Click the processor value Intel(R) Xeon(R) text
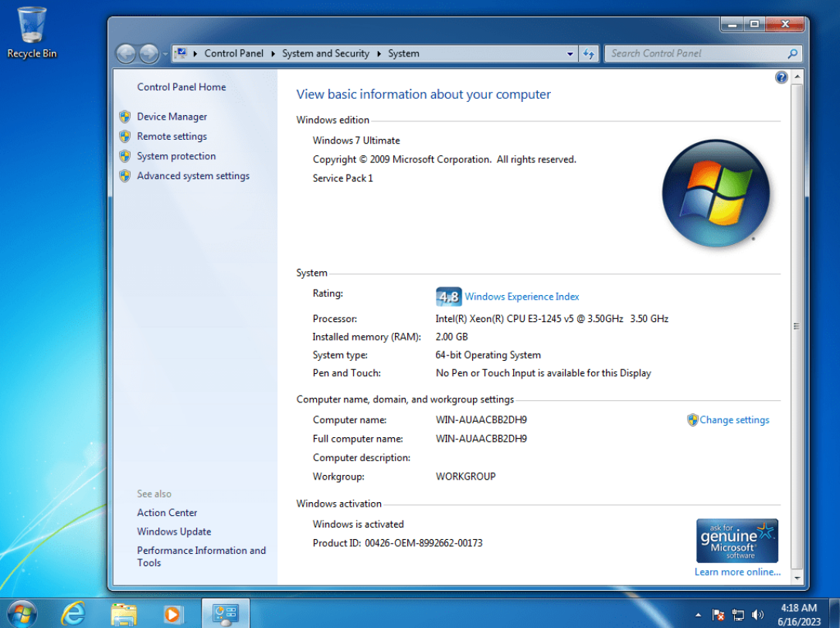Image resolution: width=840 pixels, height=628 pixels. point(552,318)
